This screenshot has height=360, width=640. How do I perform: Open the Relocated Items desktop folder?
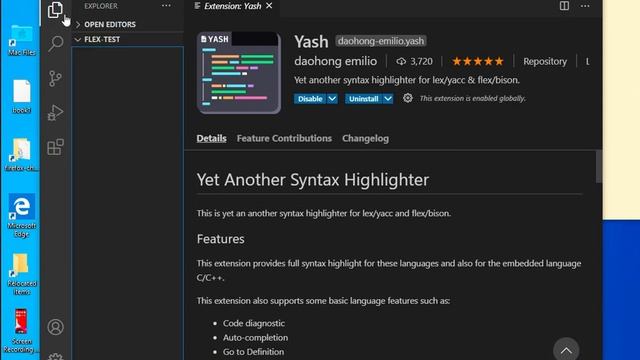(x=21, y=273)
